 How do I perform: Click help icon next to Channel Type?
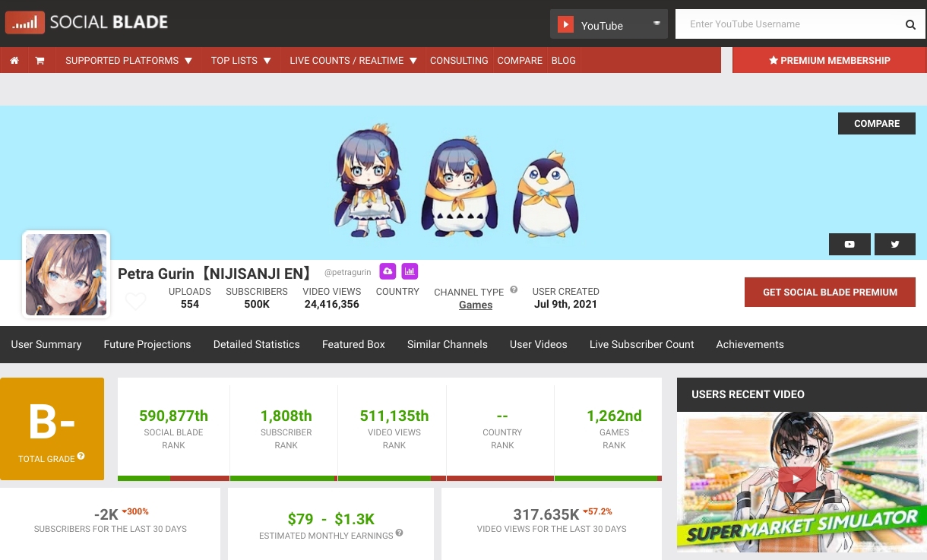514,289
